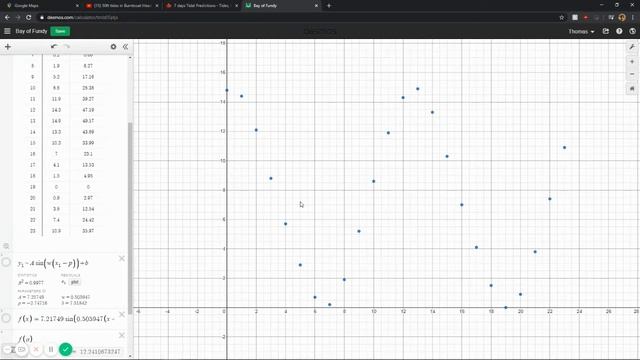Click data point at x equals 19 on axis
This screenshot has width=640, height=360.
point(506,307)
